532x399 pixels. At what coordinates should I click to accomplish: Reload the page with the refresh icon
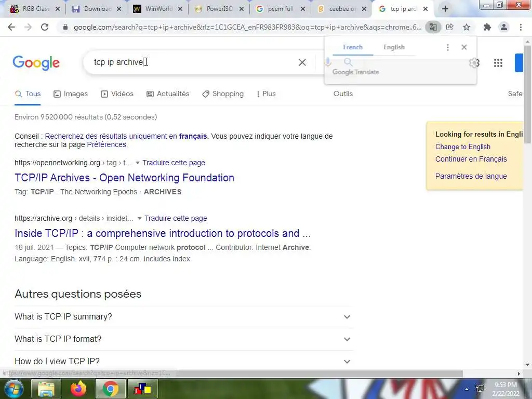click(45, 27)
